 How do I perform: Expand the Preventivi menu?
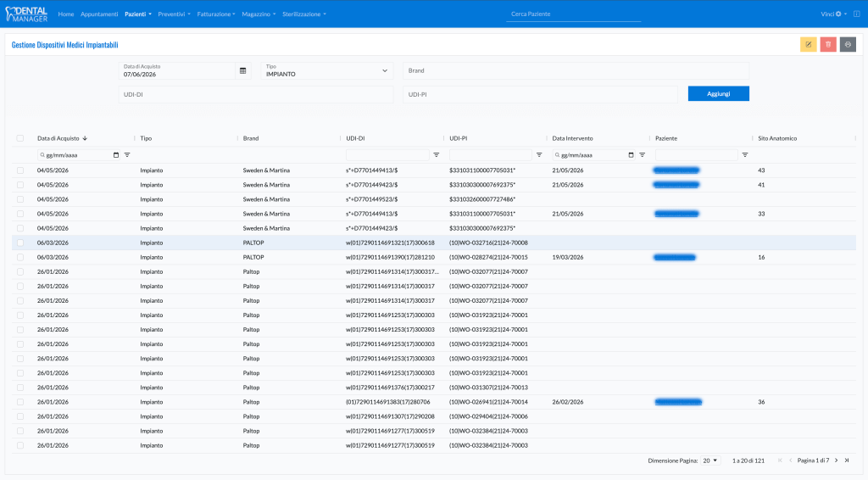(174, 14)
